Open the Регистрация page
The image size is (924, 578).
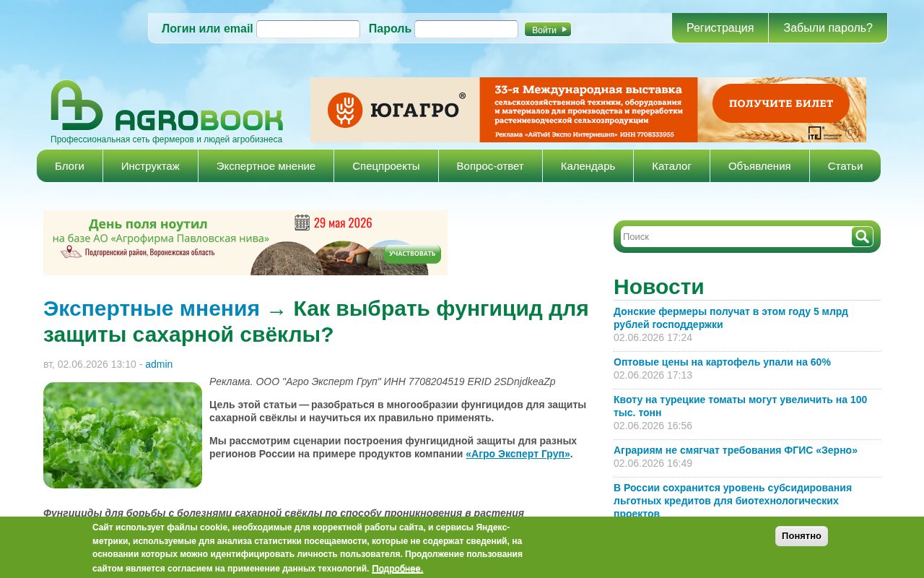click(x=720, y=28)
